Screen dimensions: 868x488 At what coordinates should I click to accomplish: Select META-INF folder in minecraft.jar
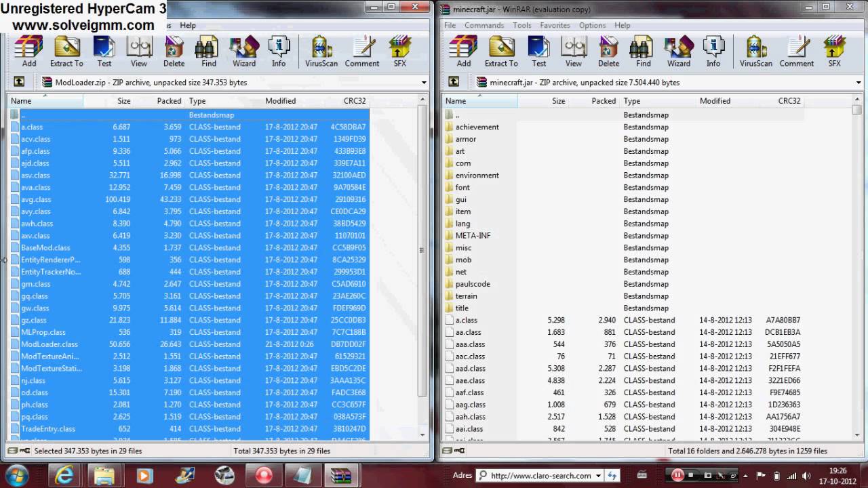(473, 235)
